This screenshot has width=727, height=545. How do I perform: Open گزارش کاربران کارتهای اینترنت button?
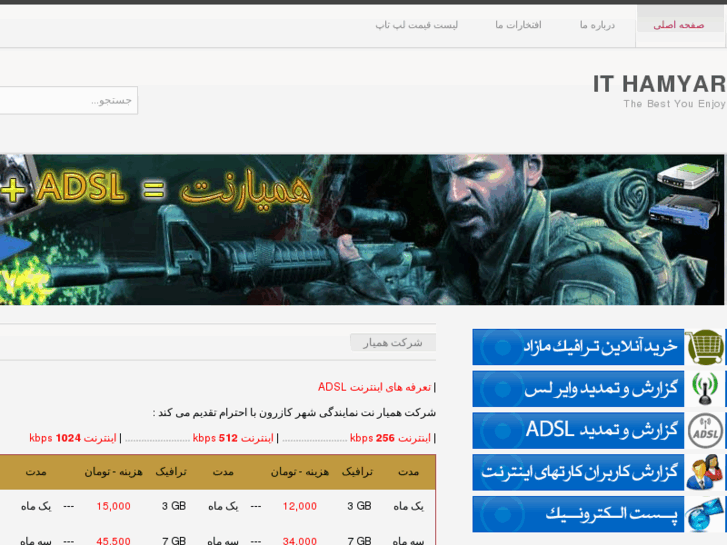click(x=578, y=472)
